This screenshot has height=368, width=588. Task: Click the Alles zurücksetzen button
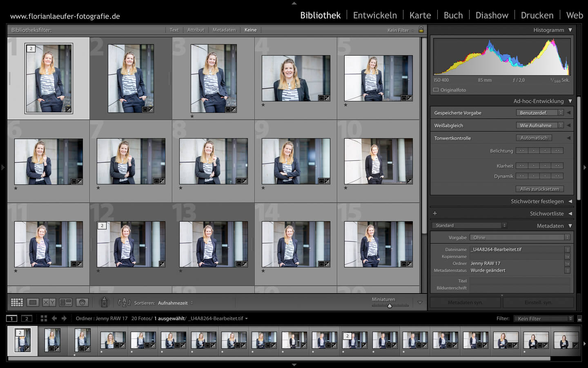[539, 188]
